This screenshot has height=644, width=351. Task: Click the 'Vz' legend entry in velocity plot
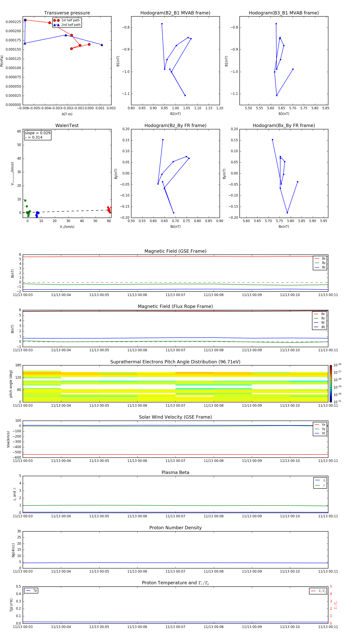[x=320, y=433]
